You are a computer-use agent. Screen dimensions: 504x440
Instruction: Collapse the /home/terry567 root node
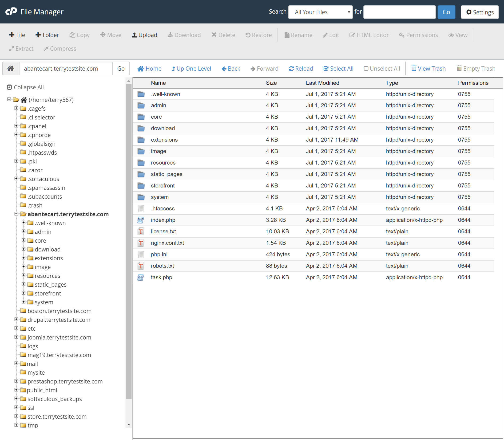click(9, 99)
